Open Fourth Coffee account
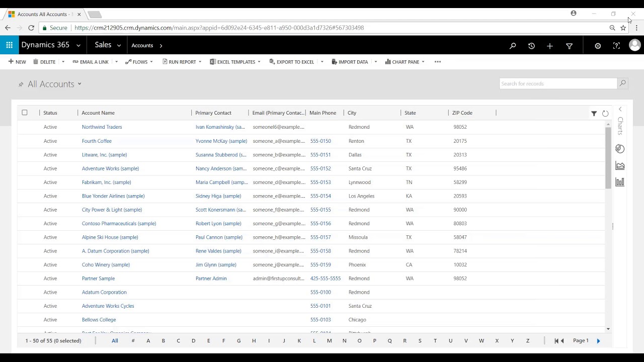Screen dimensions: 644x362 [97, 141]
